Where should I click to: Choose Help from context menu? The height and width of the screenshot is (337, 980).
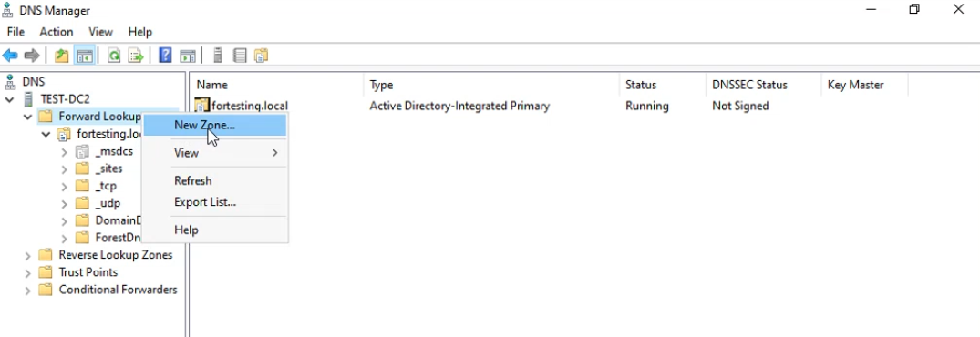[215, 230]
